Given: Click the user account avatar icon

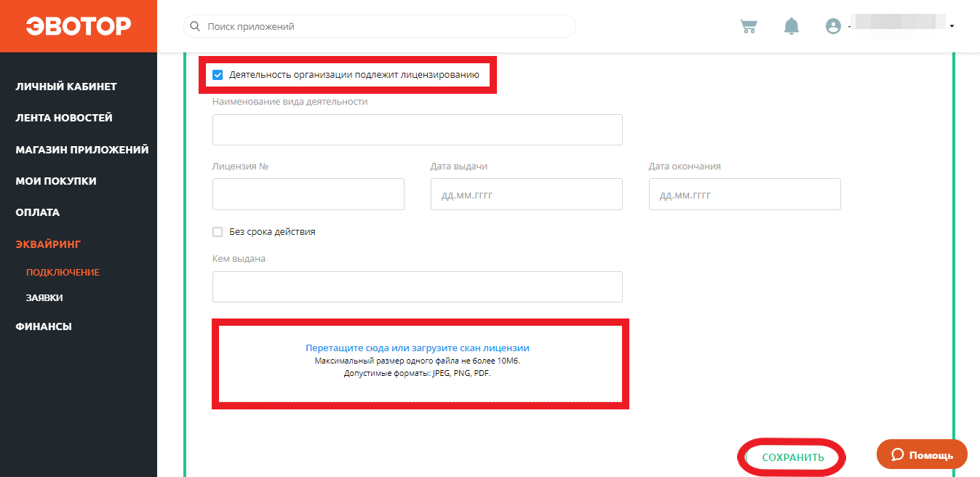Looking at the screenshot, I should pyautogui.click(x=833, y=26).
